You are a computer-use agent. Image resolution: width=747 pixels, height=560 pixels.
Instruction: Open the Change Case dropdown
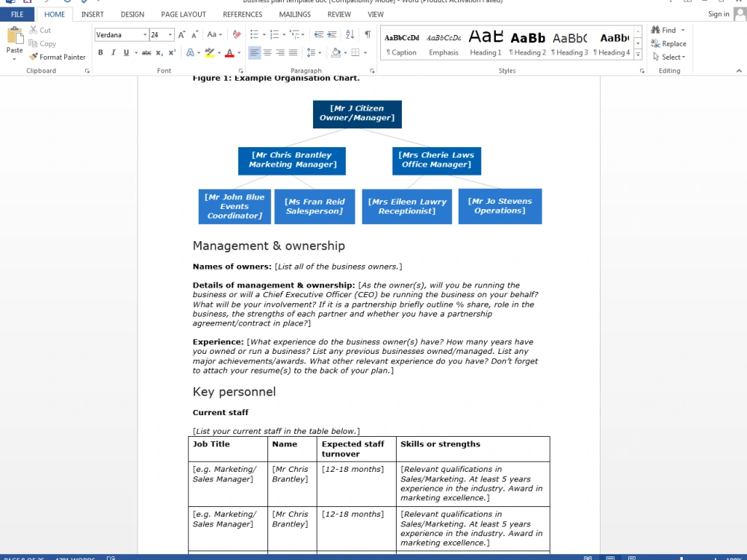[x=214, y=34]
